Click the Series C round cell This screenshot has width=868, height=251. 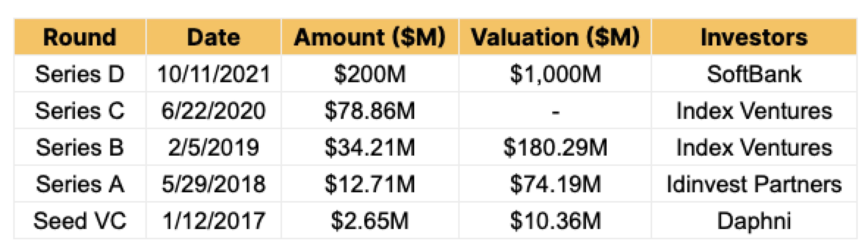tap(80, 111)
